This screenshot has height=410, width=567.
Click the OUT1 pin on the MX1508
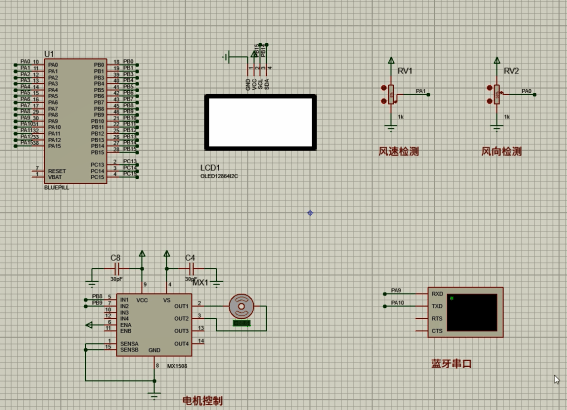click(182, 306)
